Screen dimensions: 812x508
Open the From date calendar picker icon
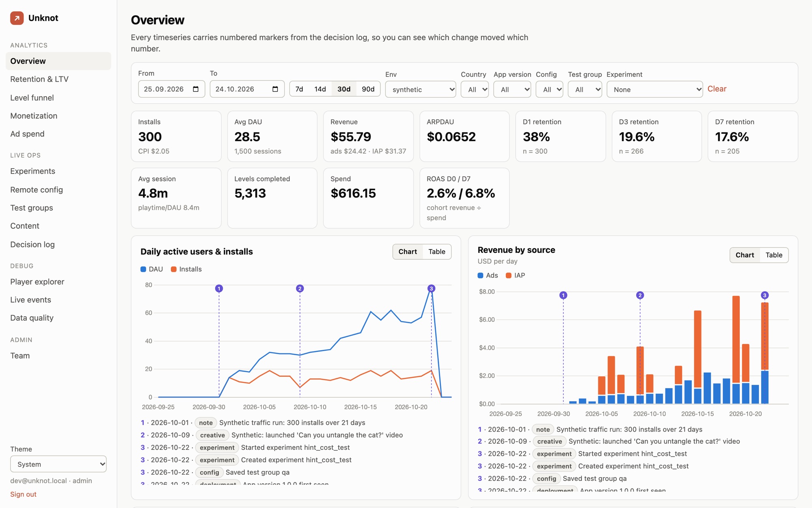click(196, 89)
